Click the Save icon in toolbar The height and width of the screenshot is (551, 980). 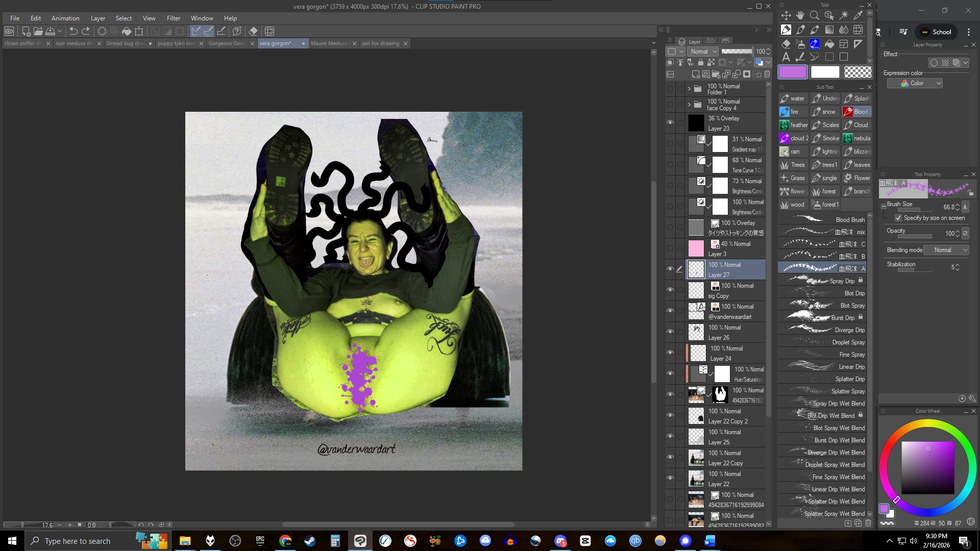(51, 31)
